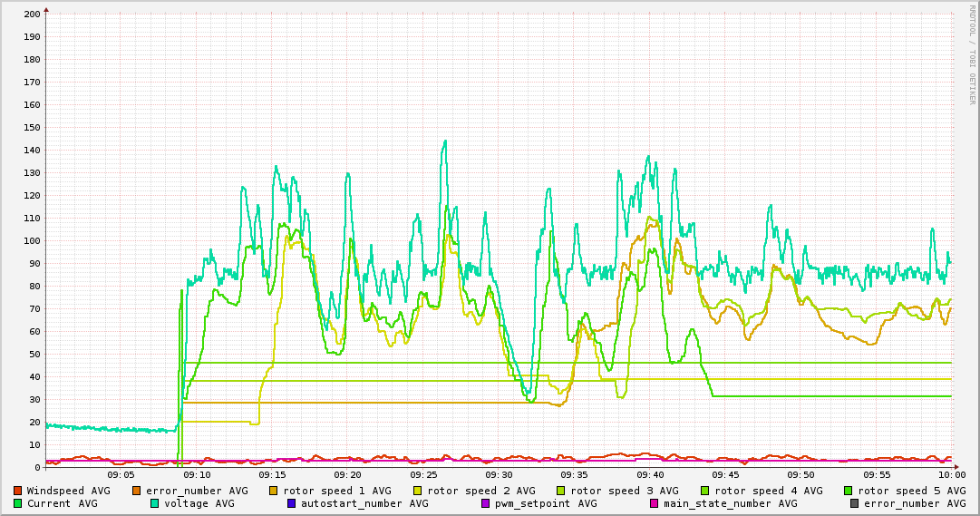Click the 200 value on the y-axis
The width and height of the screenshot is (980, 516).
pos(32,14)
